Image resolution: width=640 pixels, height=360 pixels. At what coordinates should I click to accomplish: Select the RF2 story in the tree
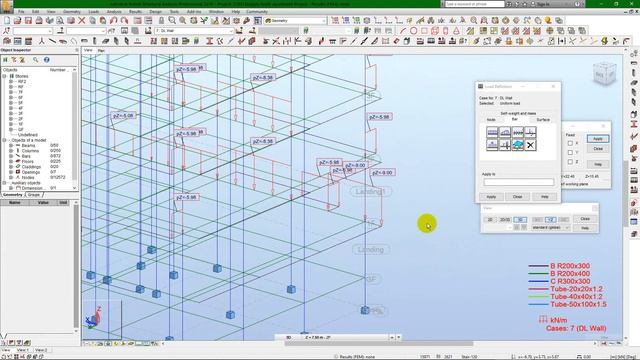pos(22,81)
